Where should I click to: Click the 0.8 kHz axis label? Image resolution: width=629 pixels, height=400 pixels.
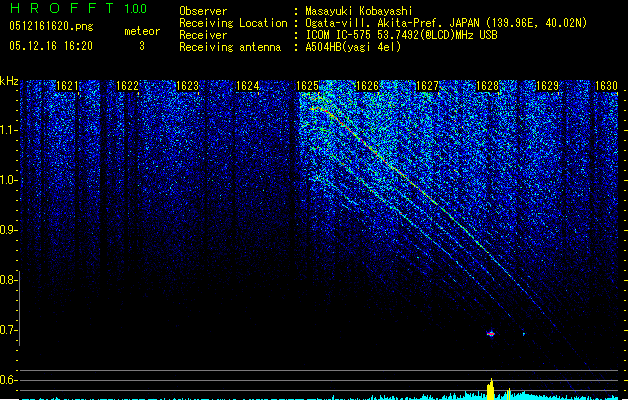click(8, 280)
